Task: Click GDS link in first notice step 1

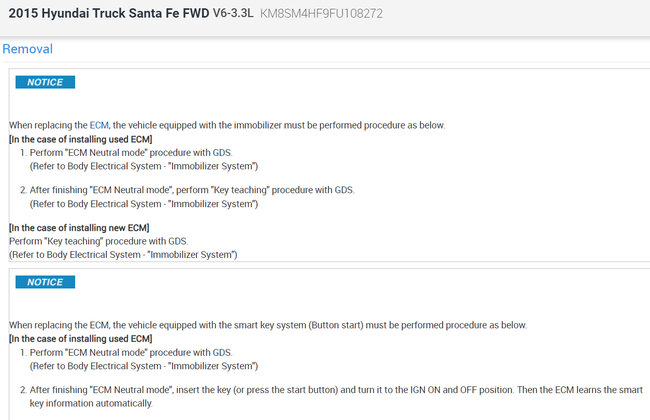Action: click(x=222, y=152)
